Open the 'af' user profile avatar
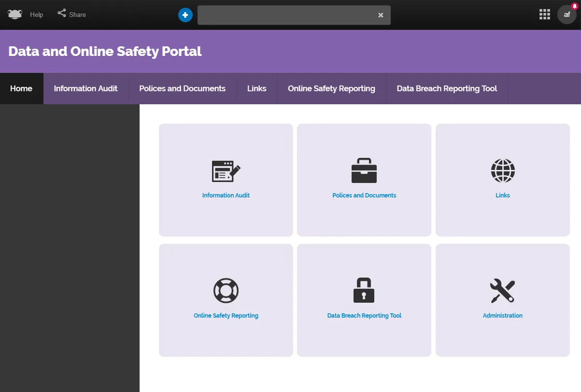The image size is (581, 392). [567, 14]
